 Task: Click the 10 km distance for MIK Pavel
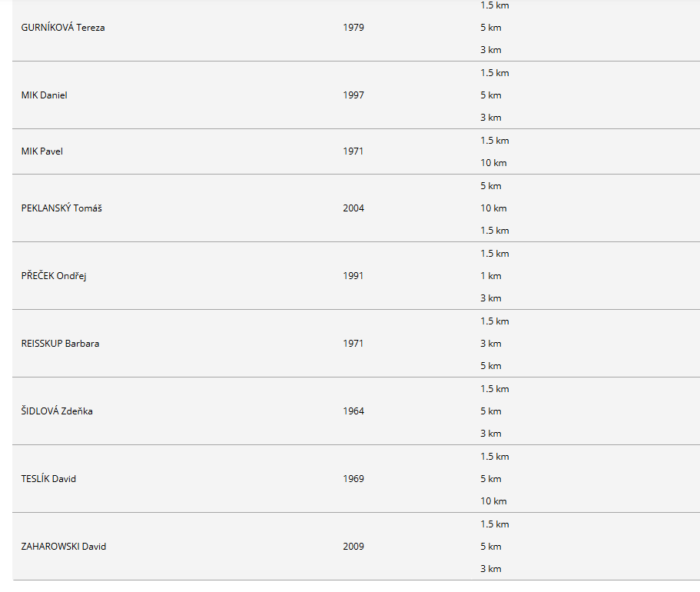494,163
